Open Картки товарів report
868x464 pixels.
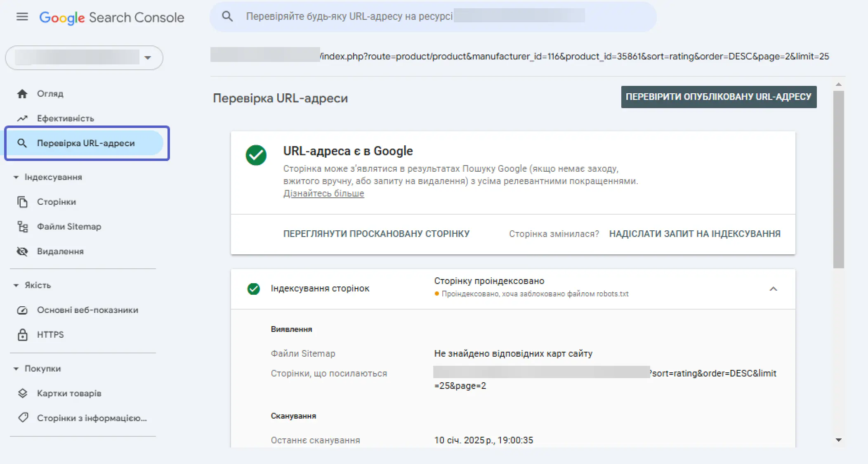pos(69,393)
